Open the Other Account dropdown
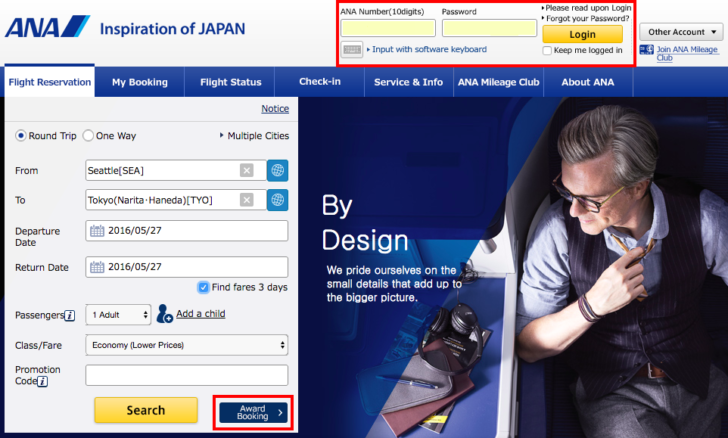 click(681, 32)
